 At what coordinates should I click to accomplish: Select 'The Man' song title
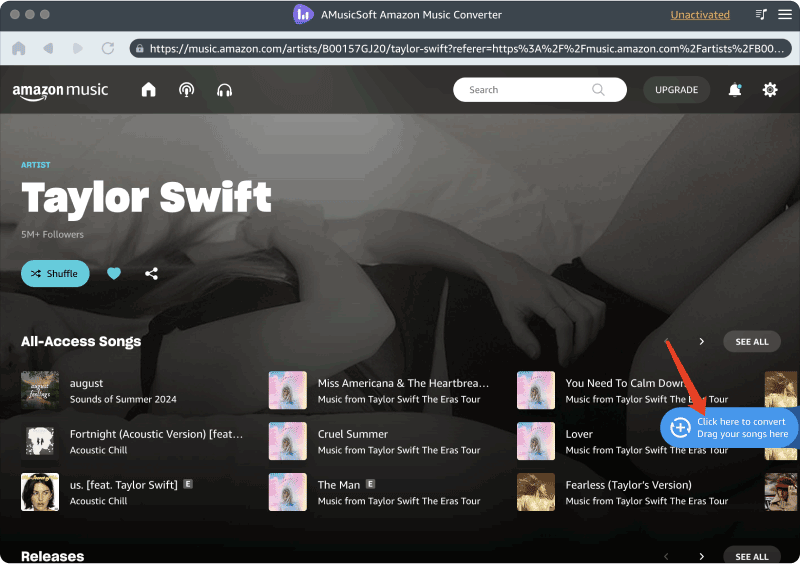[339, 485]
